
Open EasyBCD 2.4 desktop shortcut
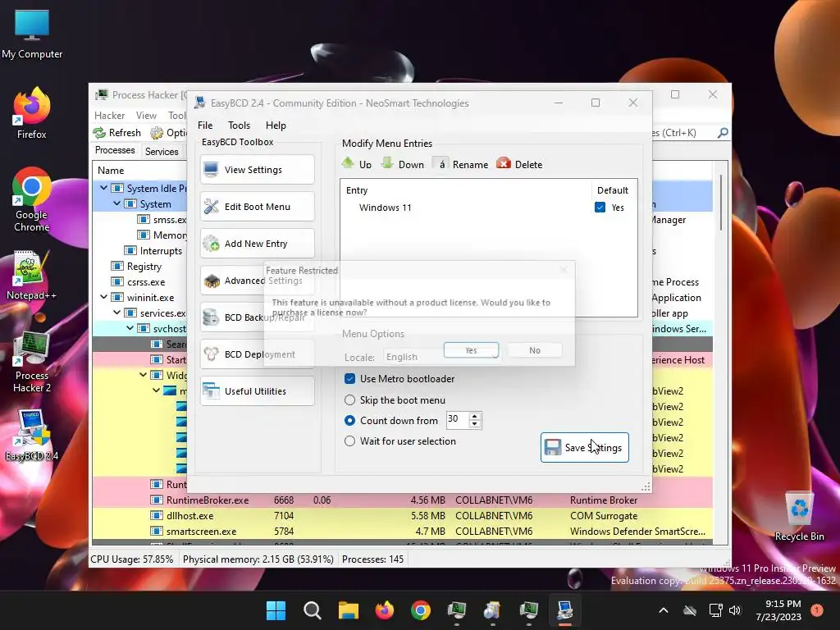pos(32,435)
